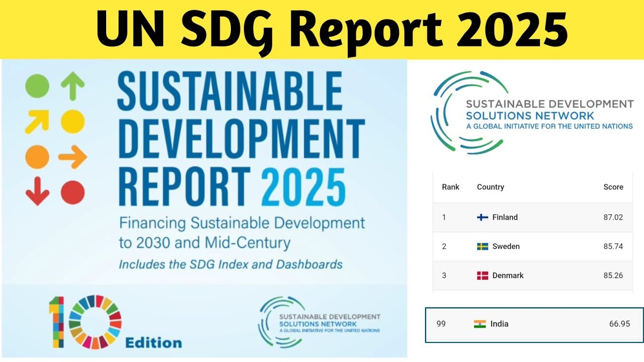The width and height of the screenshot is (644, 362).
Task: Click the green circle indicator icon
Action: click(37, 86)
